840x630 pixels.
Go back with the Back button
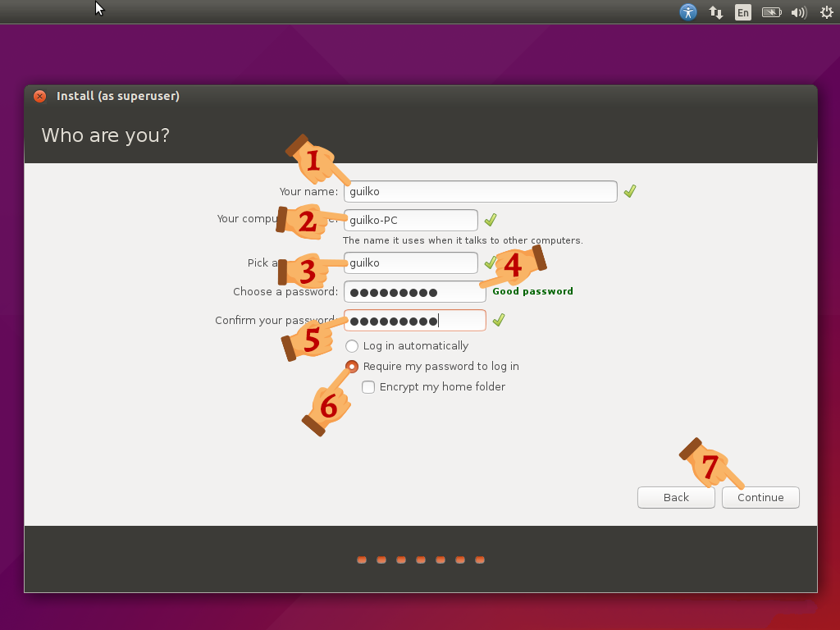coord(675,497)
